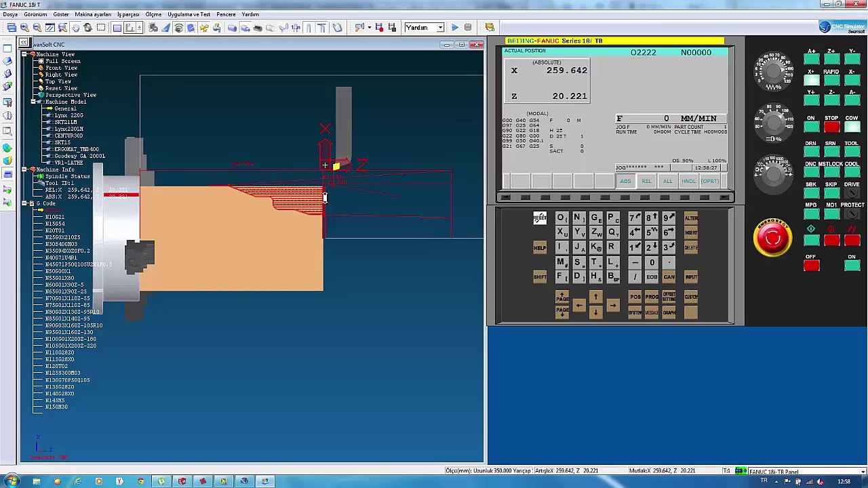The image size is (868, 488).
Task: Open the İş parçası menu
Action: tap(128, 14)
